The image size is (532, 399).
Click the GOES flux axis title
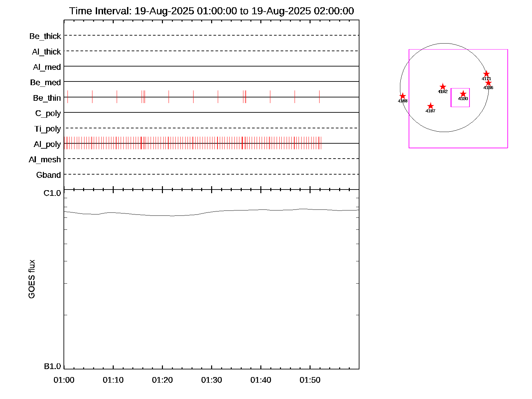pos(32,279)
